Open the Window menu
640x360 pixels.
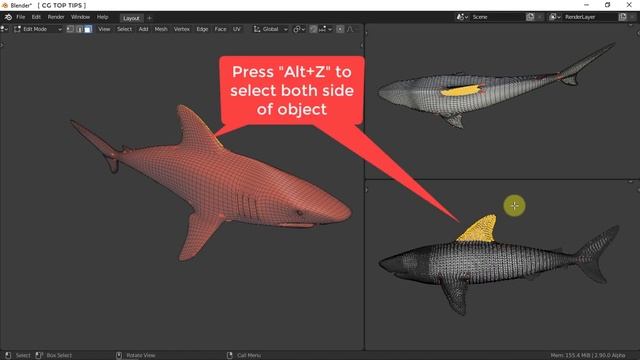pos(80,17)
